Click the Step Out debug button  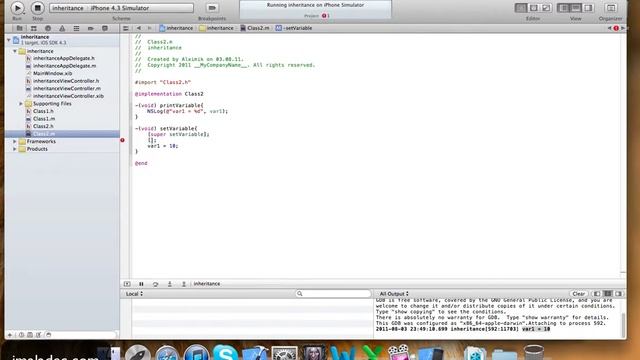[x=184, y=284]
